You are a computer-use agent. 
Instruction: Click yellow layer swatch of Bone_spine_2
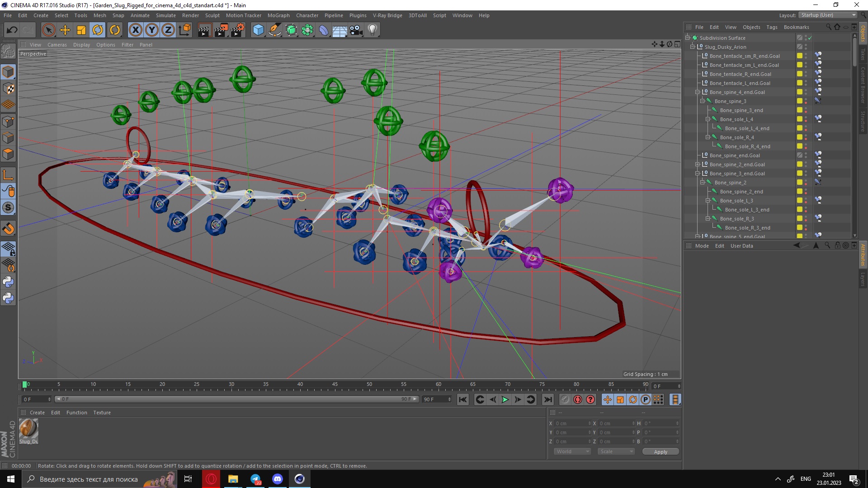click(x=799, y=183)
